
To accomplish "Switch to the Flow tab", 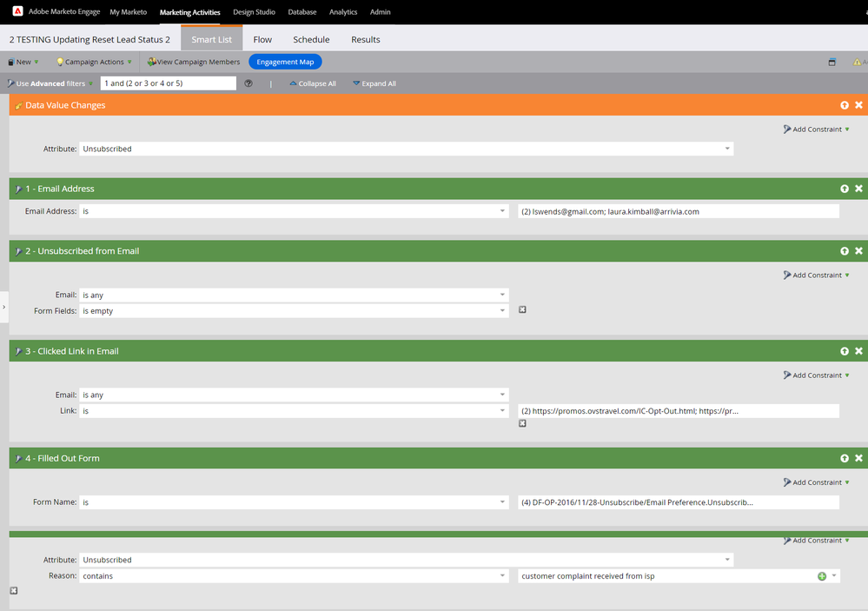I will coord(262,39).
